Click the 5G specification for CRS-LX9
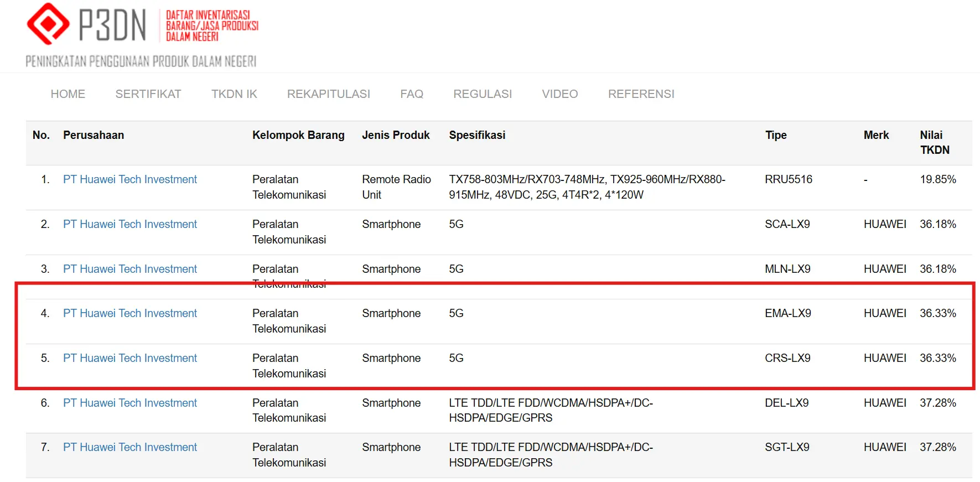 (456, 358)
